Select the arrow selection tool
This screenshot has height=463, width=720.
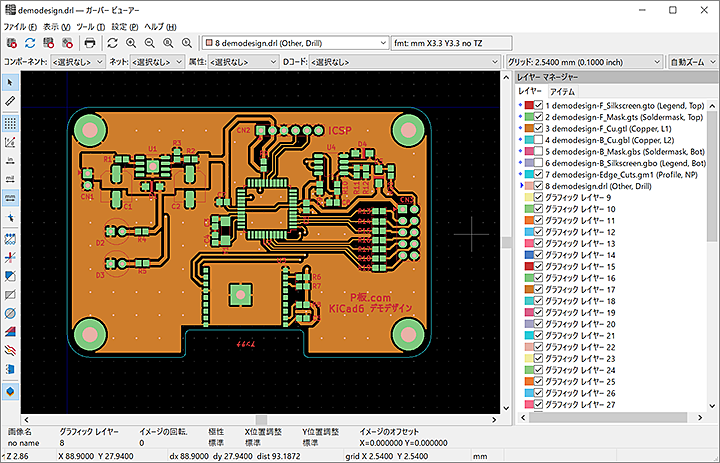[x=10, y=83]
